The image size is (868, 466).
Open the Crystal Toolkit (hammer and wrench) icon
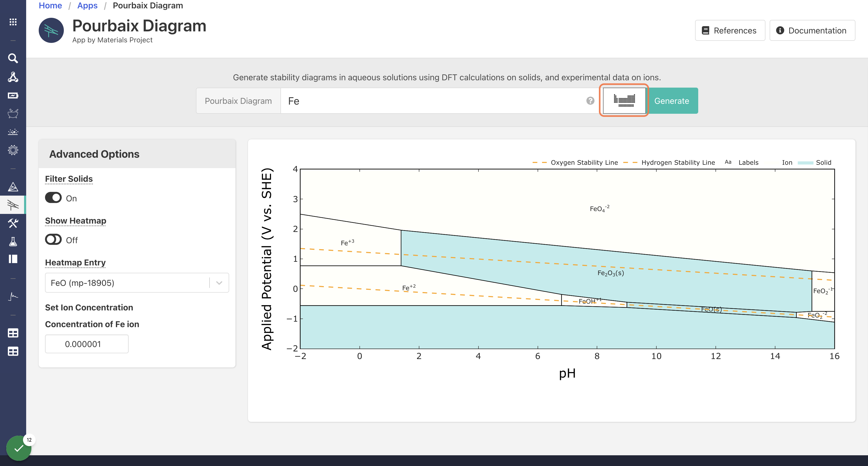13,223
